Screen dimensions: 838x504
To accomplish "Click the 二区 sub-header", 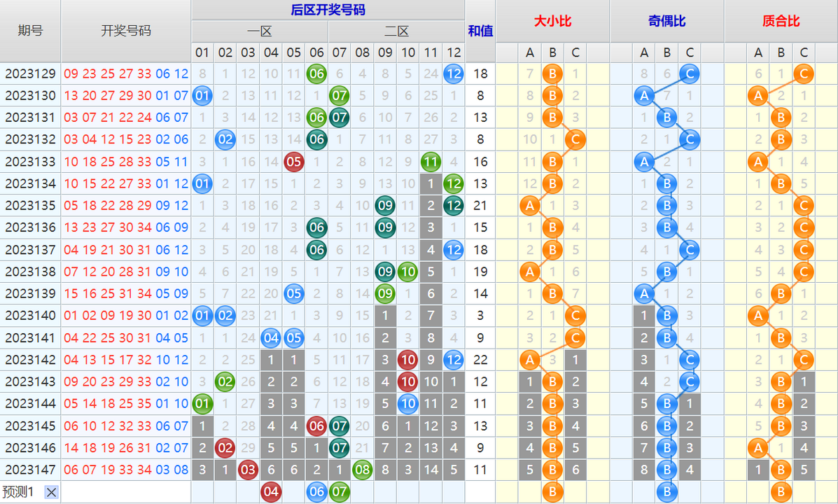I will [396, 31].
